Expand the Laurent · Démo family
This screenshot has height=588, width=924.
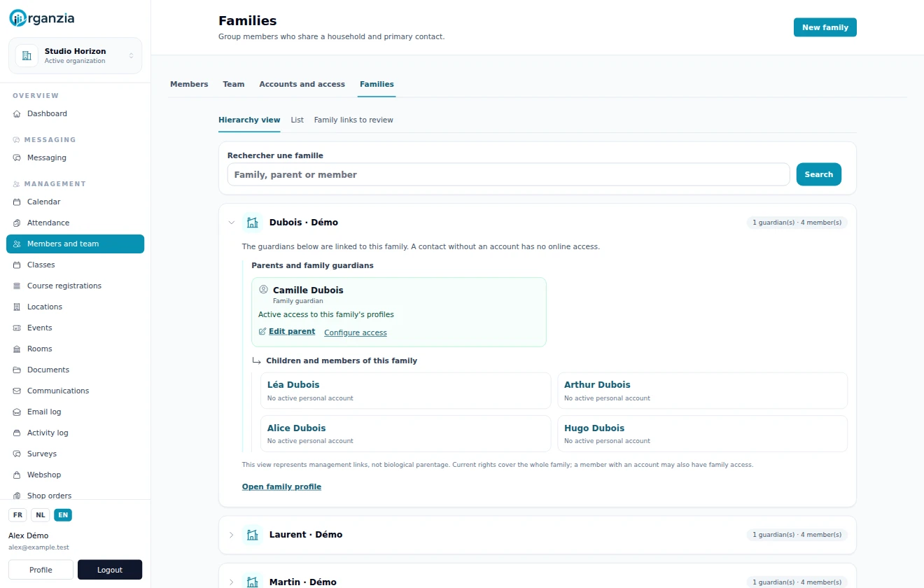pos(232,535)
